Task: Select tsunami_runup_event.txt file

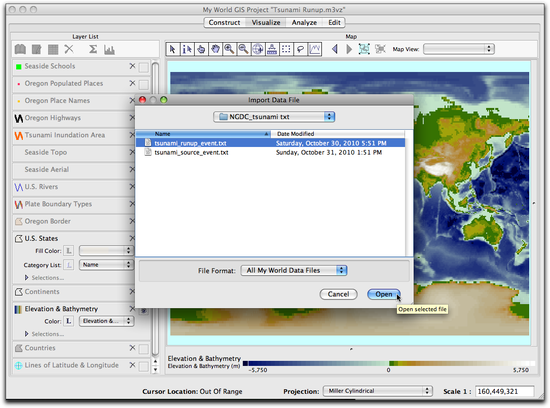Action: (270, 143)
